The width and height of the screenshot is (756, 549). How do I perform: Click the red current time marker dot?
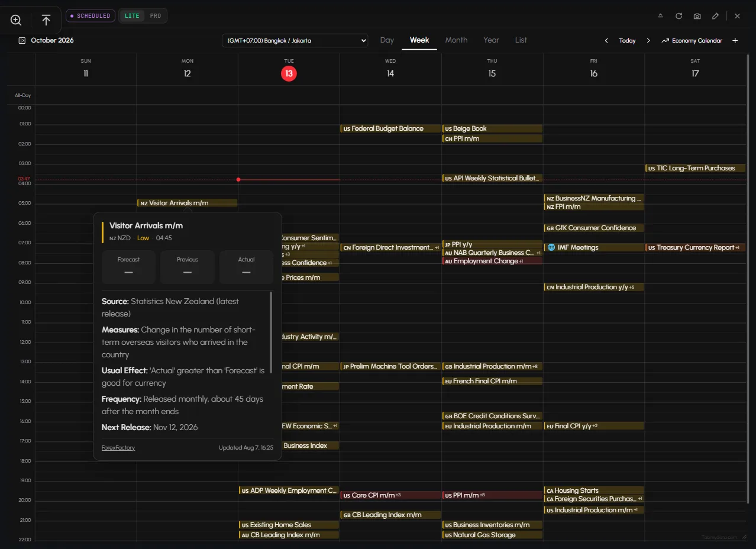(238, 179)
